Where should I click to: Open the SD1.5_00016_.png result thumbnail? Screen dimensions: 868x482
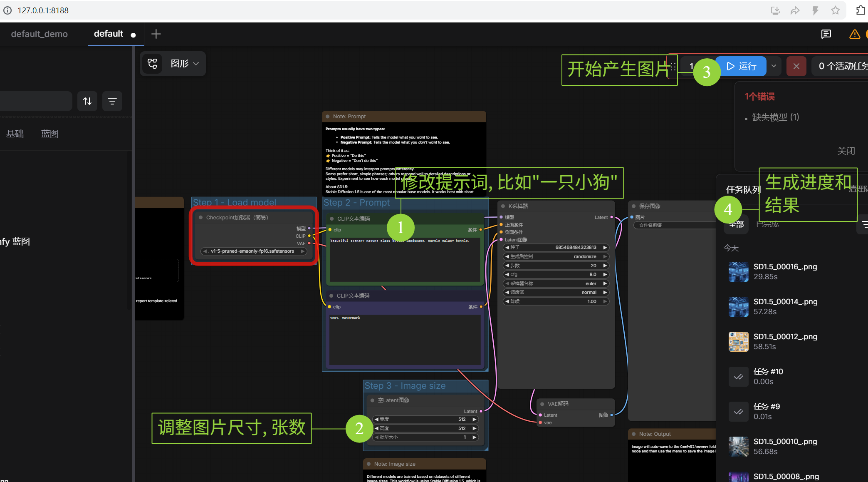tap(738, 272)
